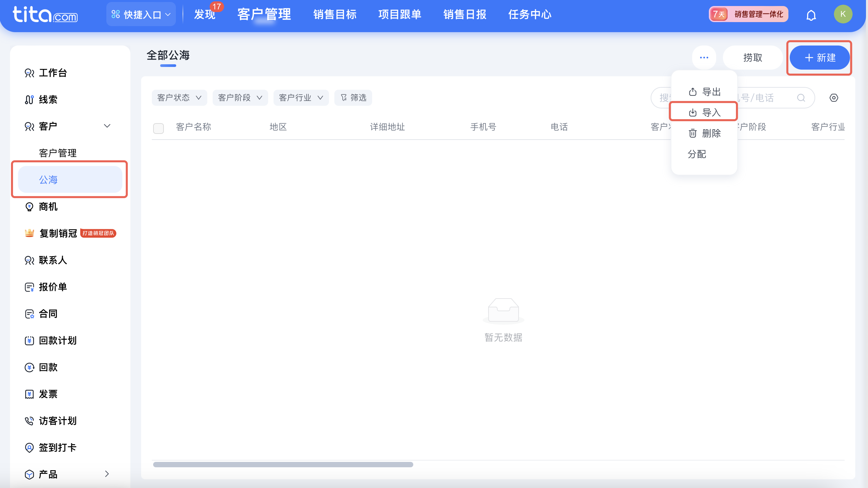Expand the 客户行业 dropdown

pyautogui.click(x=301, y=97)
